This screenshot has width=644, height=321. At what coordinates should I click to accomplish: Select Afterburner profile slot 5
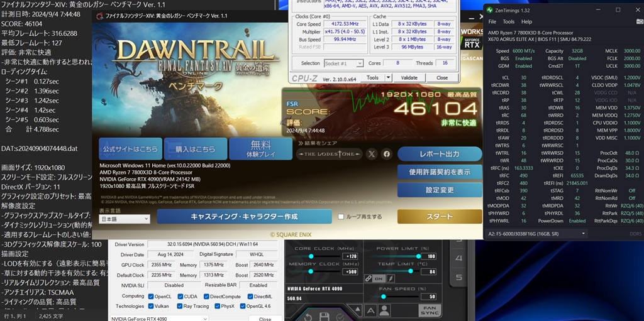tap(458, 278)
